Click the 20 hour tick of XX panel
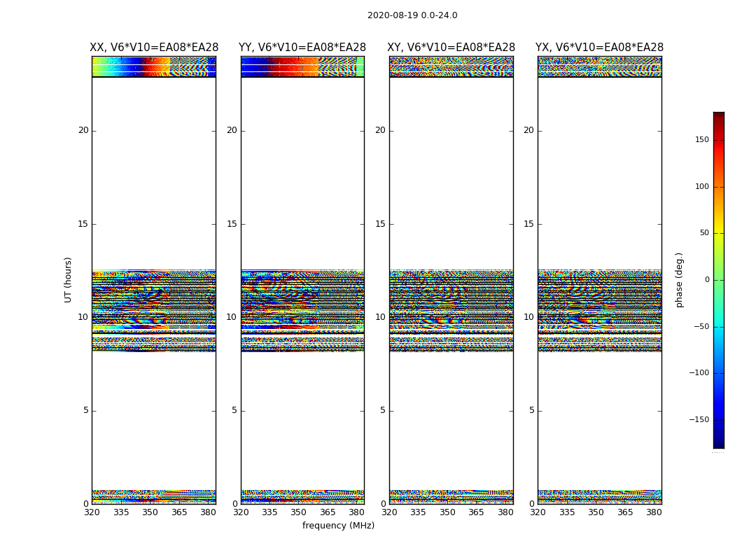 pos(83,130)
